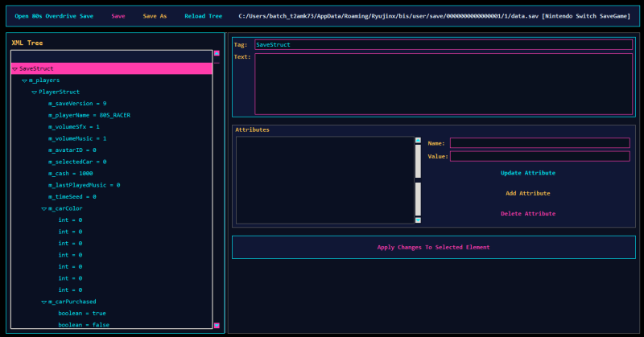Select the SaveStruct tree row
This screenshot has height=337, width=644.
tap(111, 68)
